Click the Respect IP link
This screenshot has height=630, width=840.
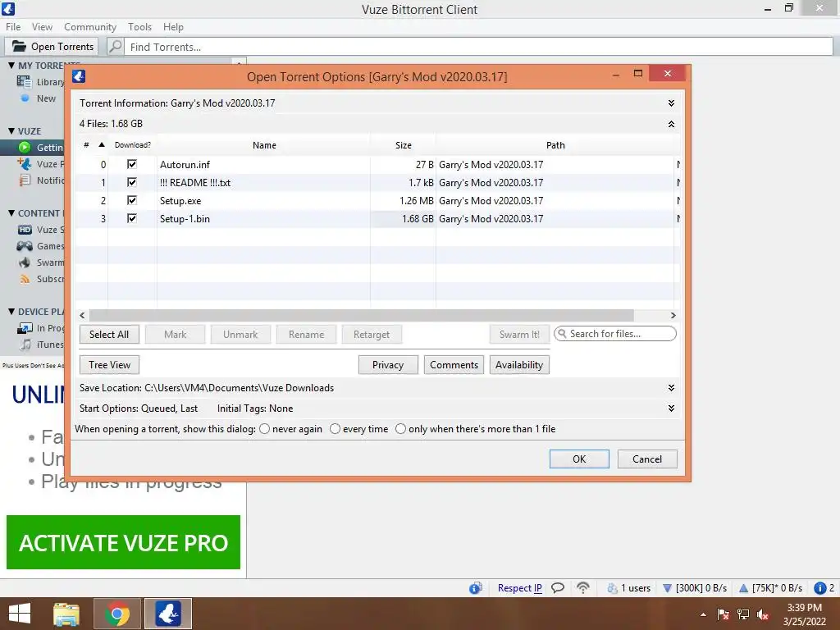519,588
